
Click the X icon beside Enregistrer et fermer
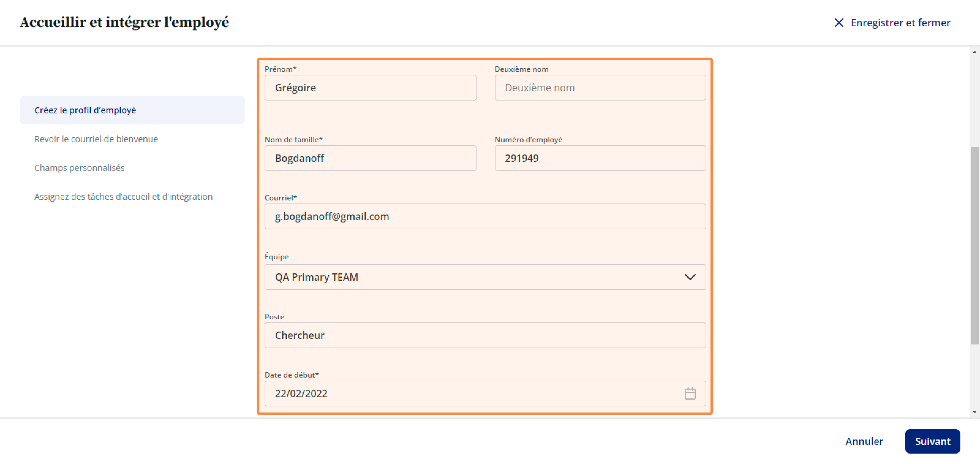[839, 23]
